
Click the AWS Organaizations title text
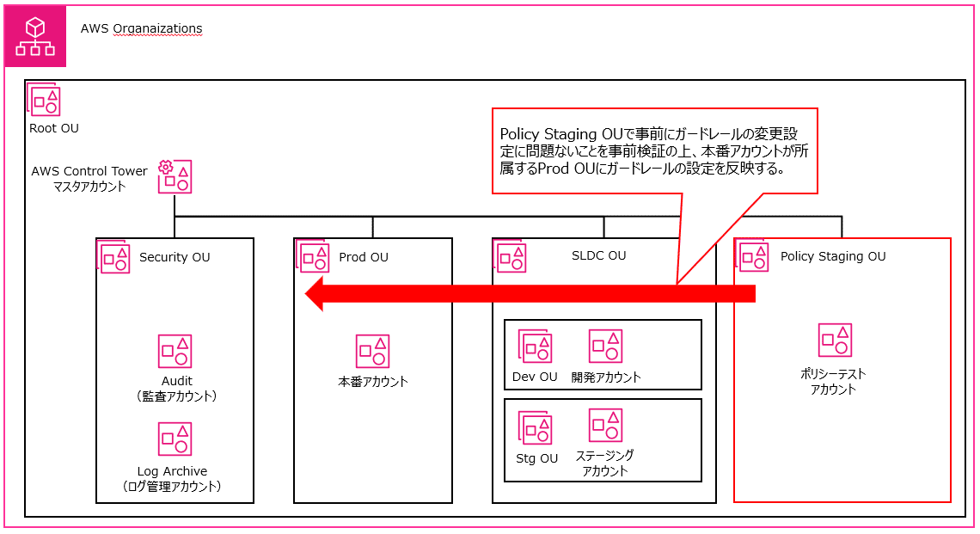pos(141,28)
